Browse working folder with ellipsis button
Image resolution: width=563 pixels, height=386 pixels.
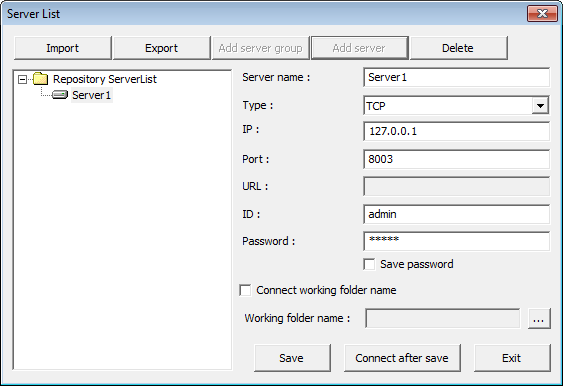pyautogui.click(x=539, y=318)
